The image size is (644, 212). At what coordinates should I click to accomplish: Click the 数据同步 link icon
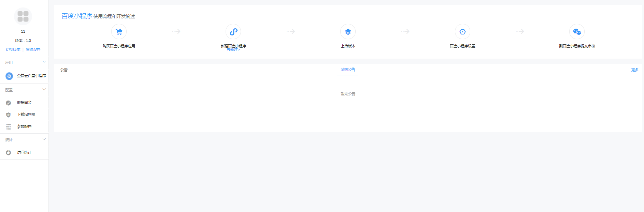coord(9,103)
